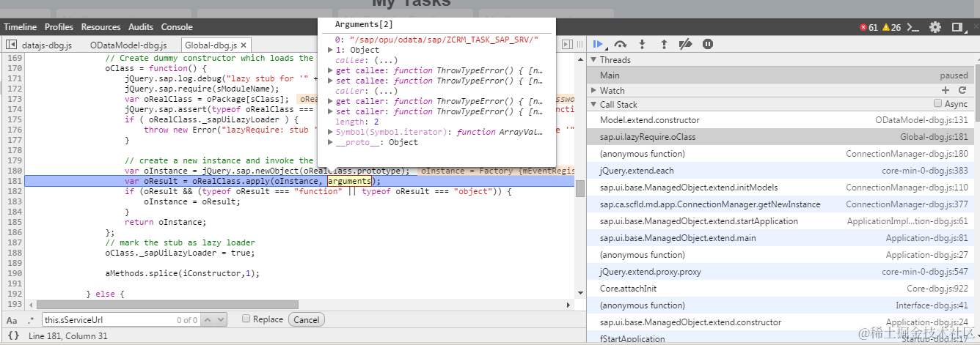Click ConnectionManager-dbg.js:180 source link
Viewport: 980px width, 345px height.
click(x=907, y=154)
